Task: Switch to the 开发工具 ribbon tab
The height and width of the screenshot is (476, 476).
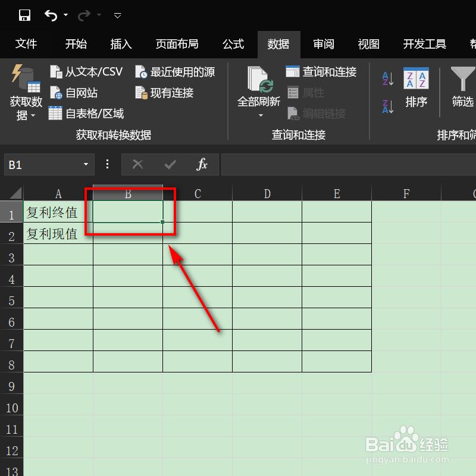Action: tap(424, 44)
